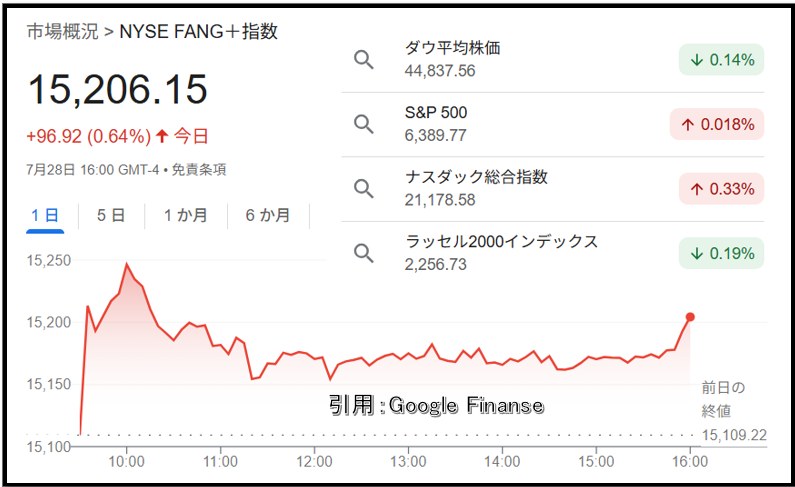The image size is (795, 487).
Task: Click the chart peak near 10:00
Action: click(x=126, y=264)
